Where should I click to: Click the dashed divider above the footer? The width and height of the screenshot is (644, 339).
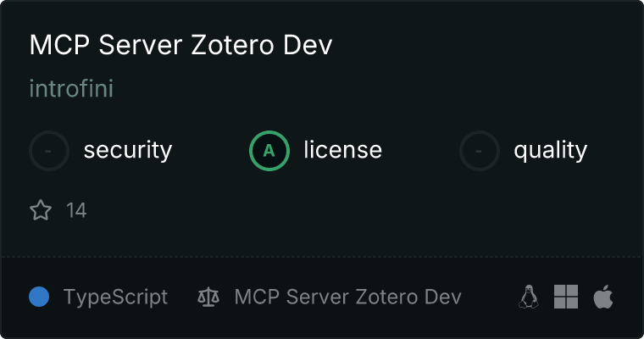click(322, 256)
